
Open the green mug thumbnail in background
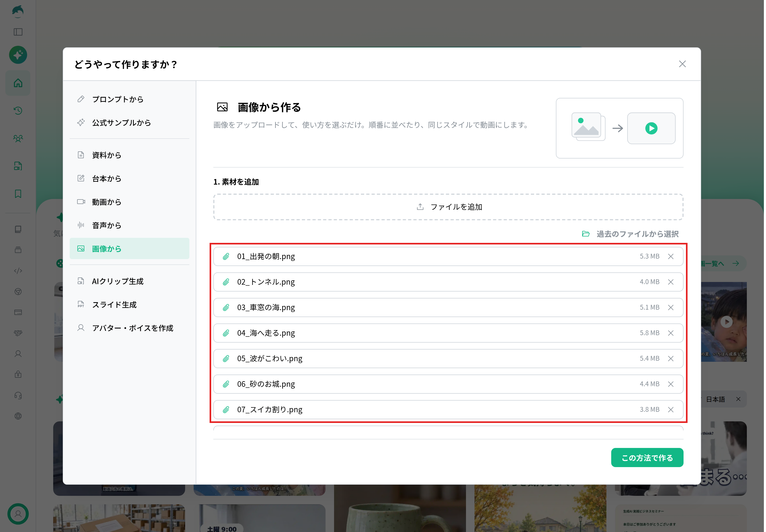400,508
